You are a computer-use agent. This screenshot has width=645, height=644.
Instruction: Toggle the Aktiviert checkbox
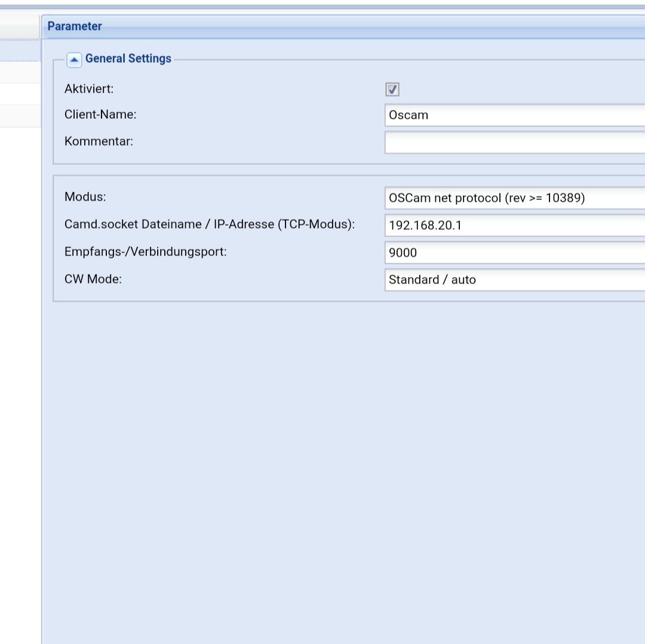392,89
